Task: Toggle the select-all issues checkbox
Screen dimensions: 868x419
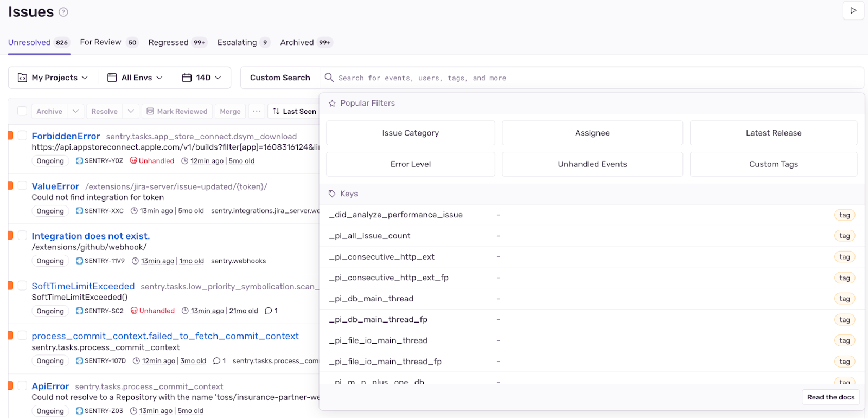Action: click(x=22, y=111)
